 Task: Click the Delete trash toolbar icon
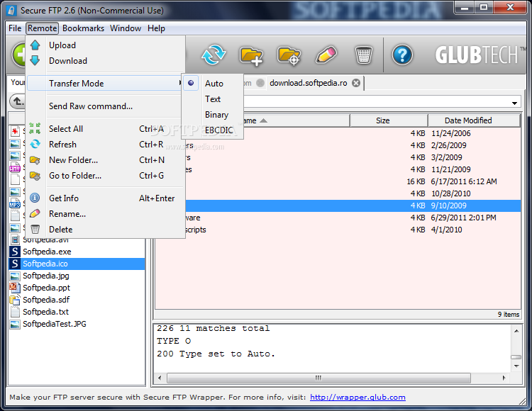(x=364, y=55)
